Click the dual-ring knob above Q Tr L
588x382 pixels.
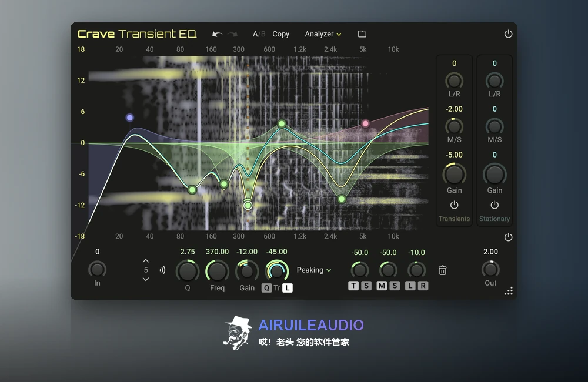[277, 271]
